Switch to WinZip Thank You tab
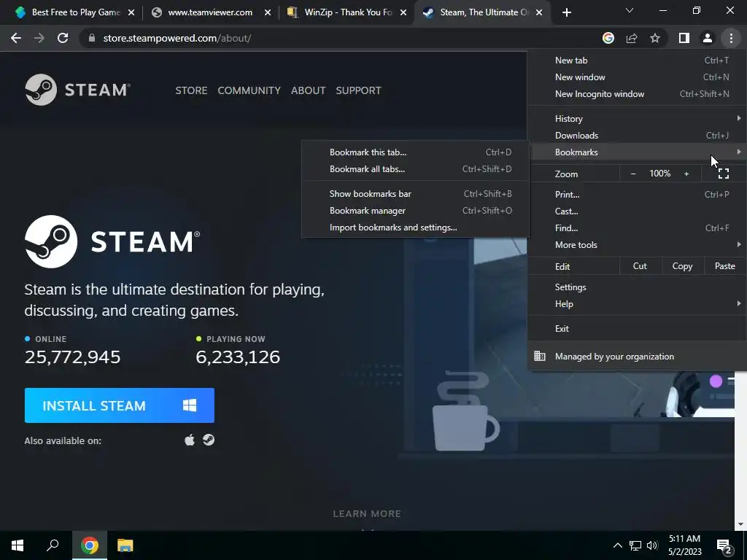The width and height of the screenshot is (747, 560). click(348, 12)
